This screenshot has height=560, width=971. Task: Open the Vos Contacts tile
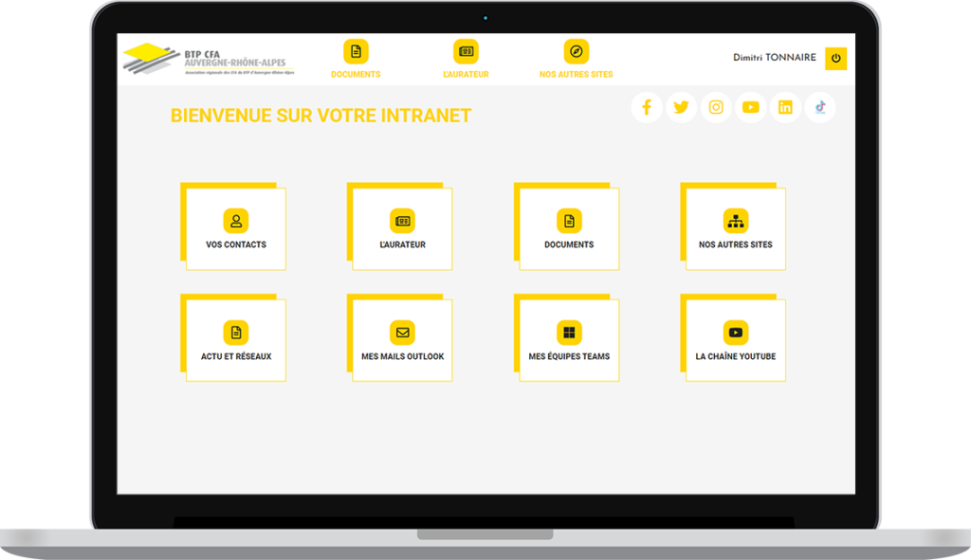[236, 229]
